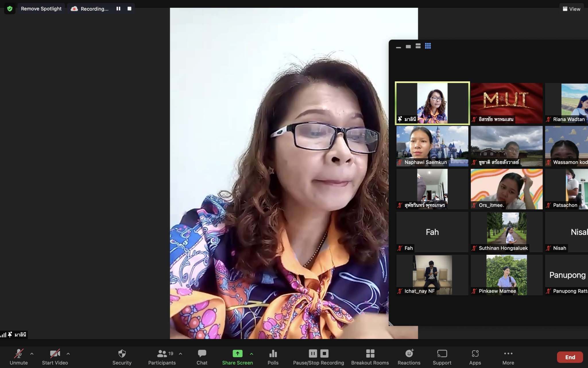Click the red End button
Image resolution: width=588 pixels, height=368 pixels.
(x=570, y=357)
